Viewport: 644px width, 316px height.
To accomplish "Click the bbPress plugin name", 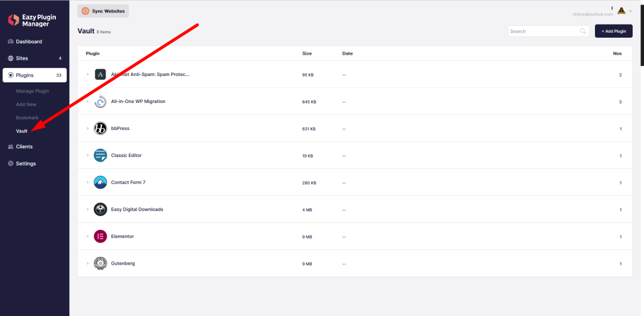I will tap(120, 128).
